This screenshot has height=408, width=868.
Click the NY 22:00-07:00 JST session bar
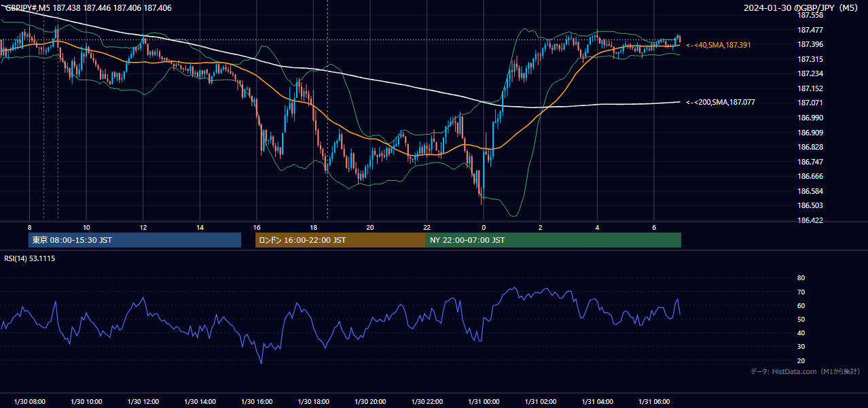554,240
